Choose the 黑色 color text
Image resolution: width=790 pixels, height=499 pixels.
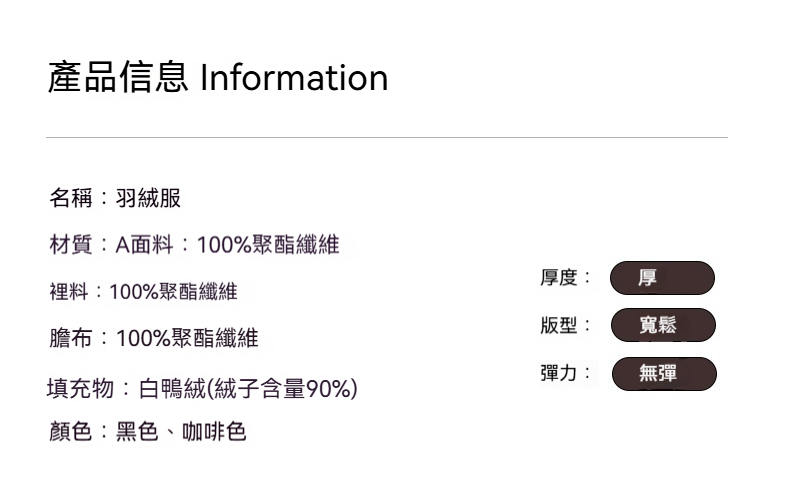point(138,432)
